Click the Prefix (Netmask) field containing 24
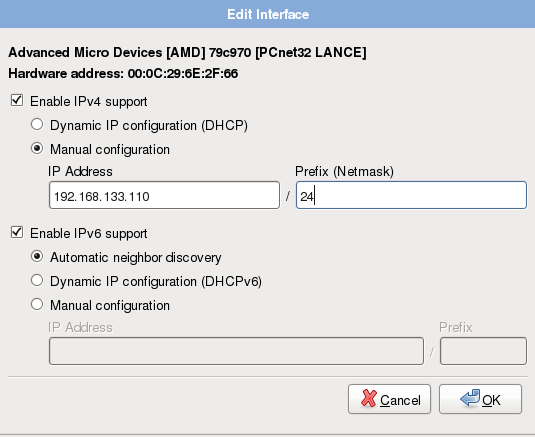Viewport: 535px width, 437px height. pyautogui.click(x=411, y=195)
